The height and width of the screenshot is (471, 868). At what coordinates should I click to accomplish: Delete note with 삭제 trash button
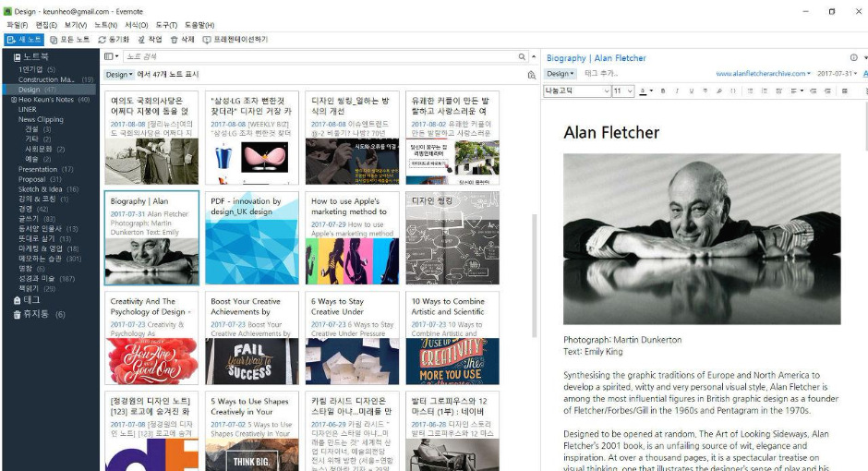pyautogui.click(x=182, y=40)
